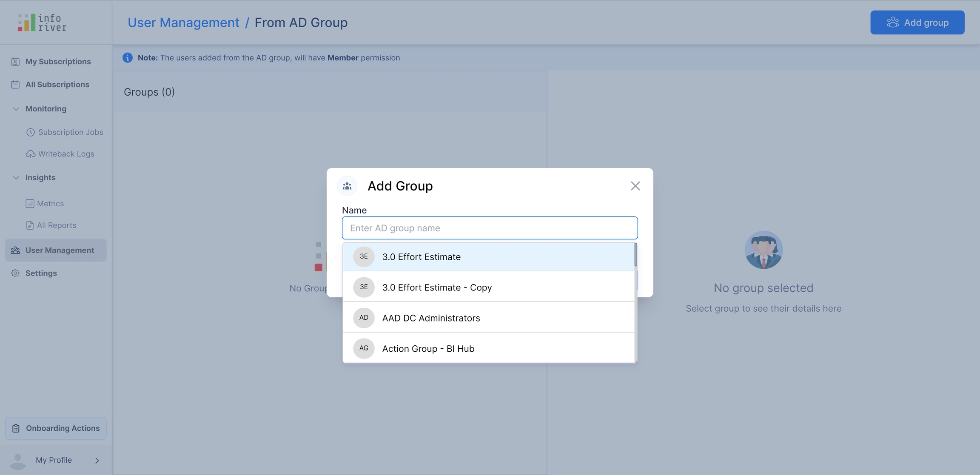The width and height of the screenshot is (980, 475).
Task: Click the Inforiver logo
Action: tap(42, 22)
